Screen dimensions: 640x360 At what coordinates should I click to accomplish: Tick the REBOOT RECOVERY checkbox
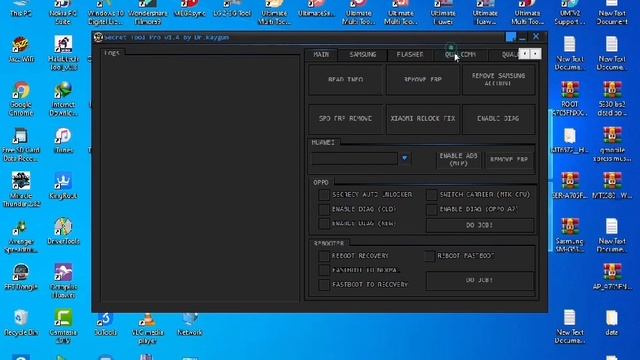point(324,256)
